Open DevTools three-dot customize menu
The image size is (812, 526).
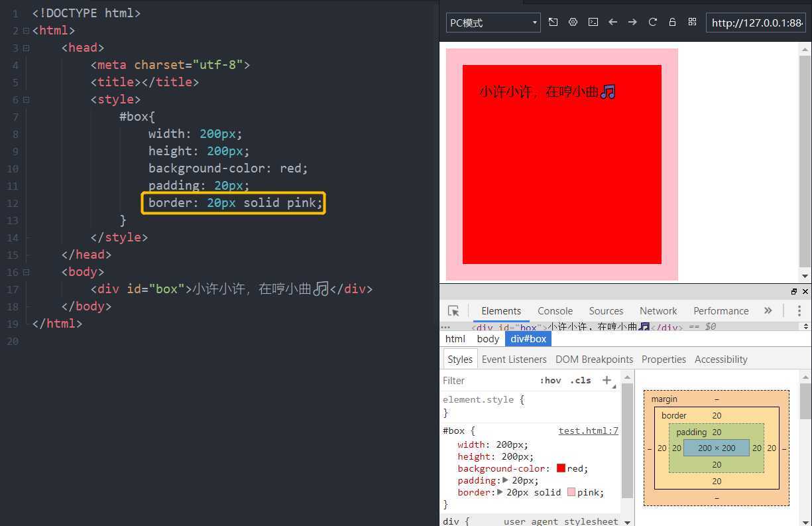tap(799, 310)
